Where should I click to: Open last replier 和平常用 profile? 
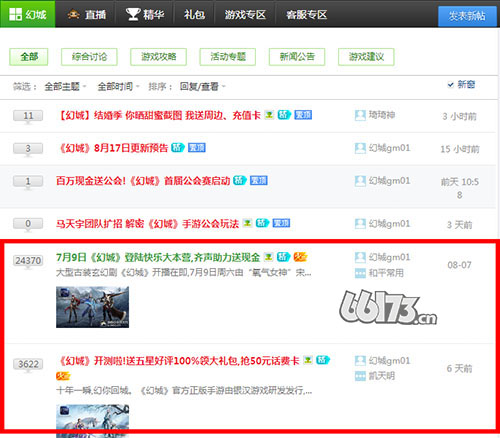coord(386,273)
